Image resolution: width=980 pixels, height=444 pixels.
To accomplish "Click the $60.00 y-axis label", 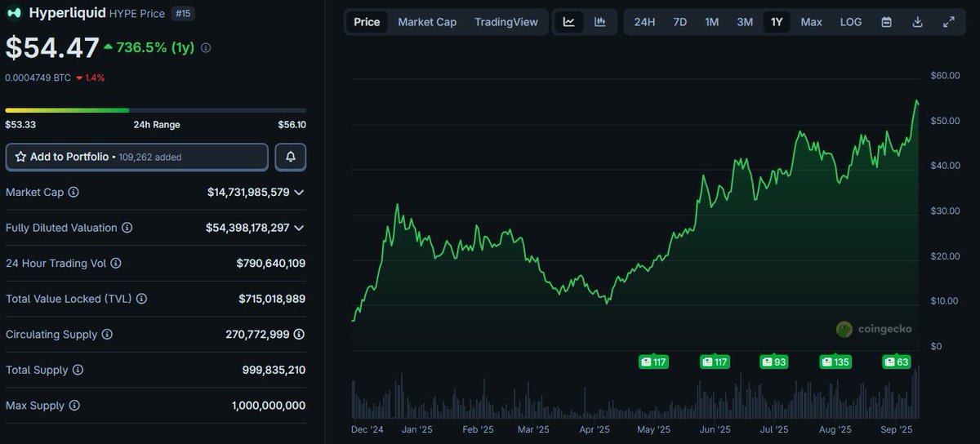I will tap(945, 76).
